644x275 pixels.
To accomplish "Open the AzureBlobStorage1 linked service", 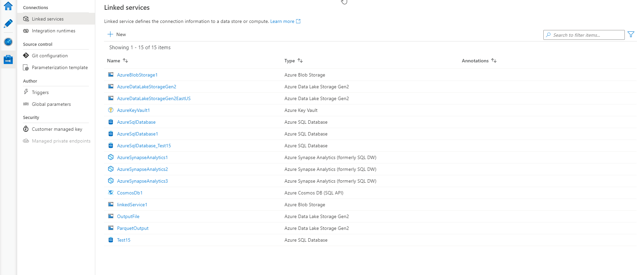I will tap(137, 75).
